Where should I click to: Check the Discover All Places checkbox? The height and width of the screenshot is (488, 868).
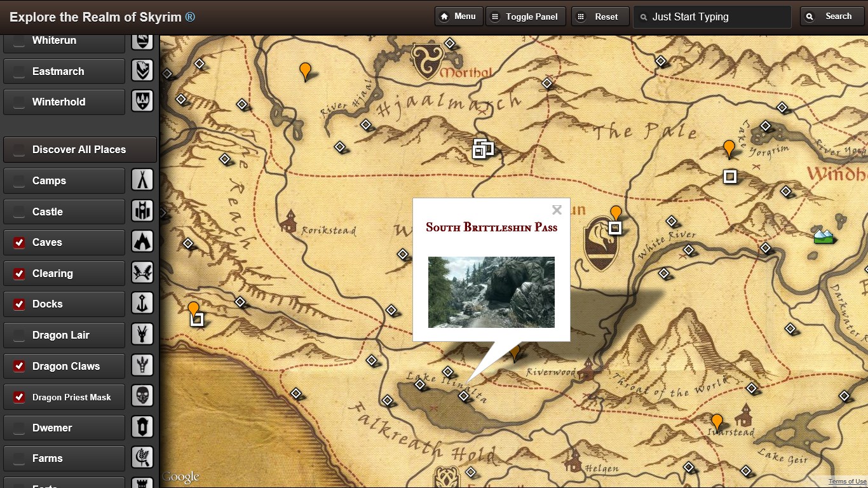(20, 150)
